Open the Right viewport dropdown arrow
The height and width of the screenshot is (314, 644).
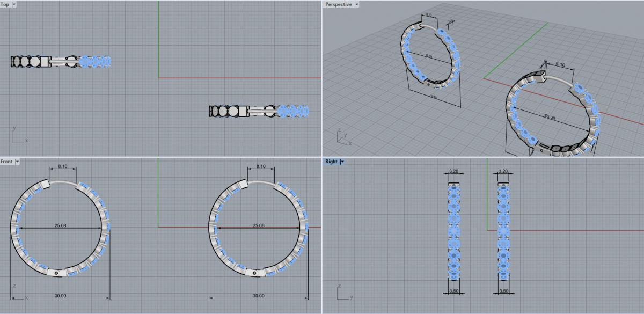coord(342,162)
